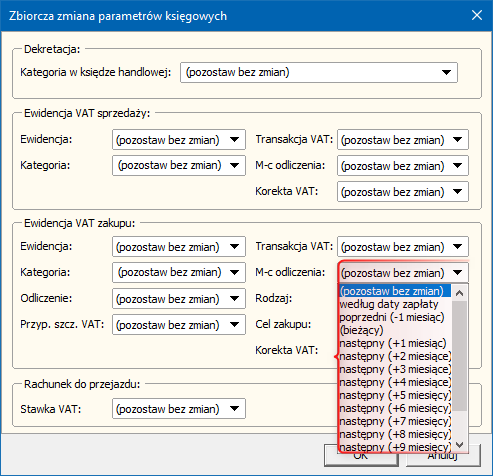Close the Zbiorcza zmiana parametrów dialog
This screenshot has height=476, width=493.
pos(477,15)
